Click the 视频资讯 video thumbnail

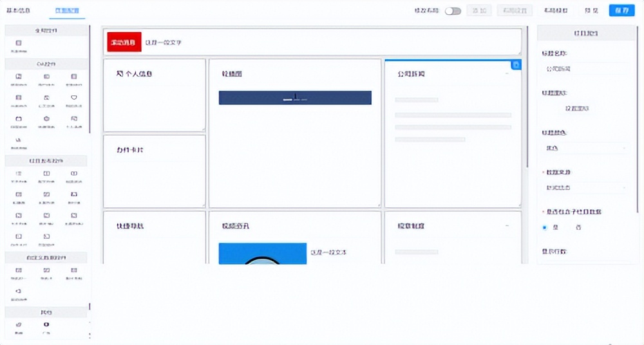coord(263,254)
